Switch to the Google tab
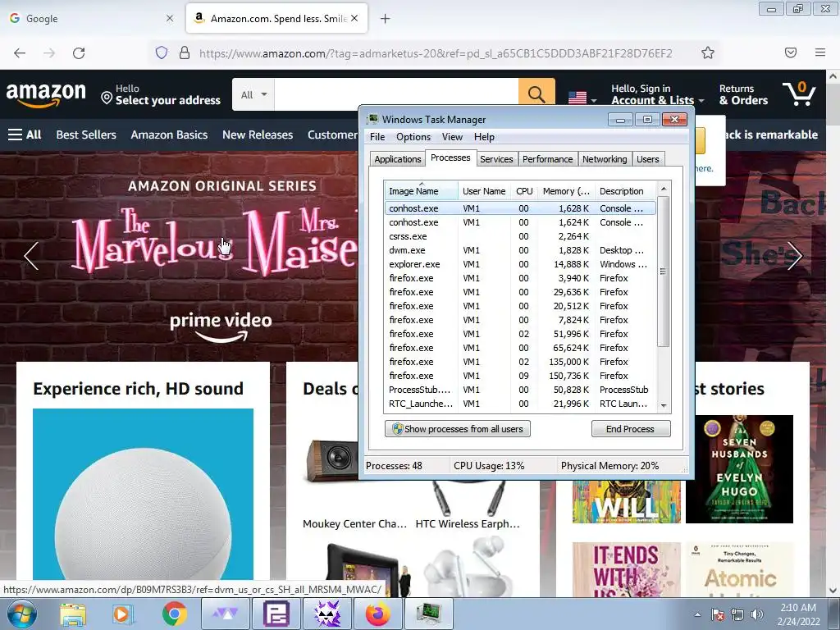Image resolution: width=840 pixels, height=630 pixels. [x=91, y=18]
